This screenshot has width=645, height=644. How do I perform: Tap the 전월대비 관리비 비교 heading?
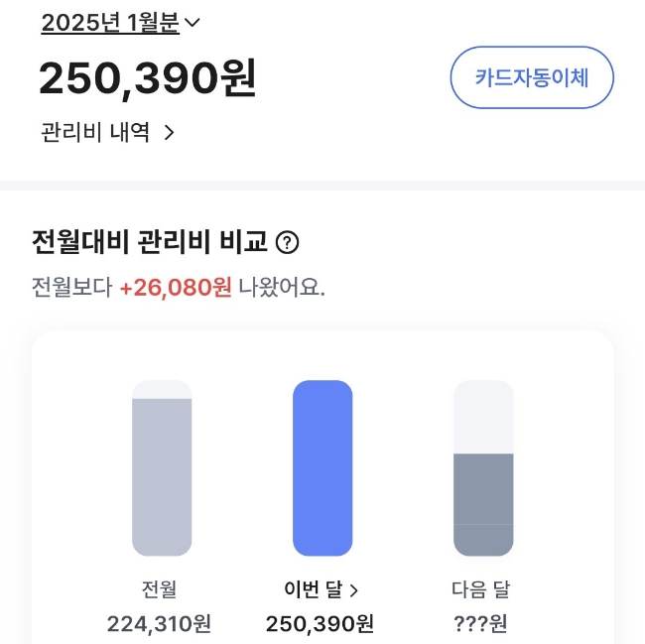pyautogui.click(x=151, y=241)
